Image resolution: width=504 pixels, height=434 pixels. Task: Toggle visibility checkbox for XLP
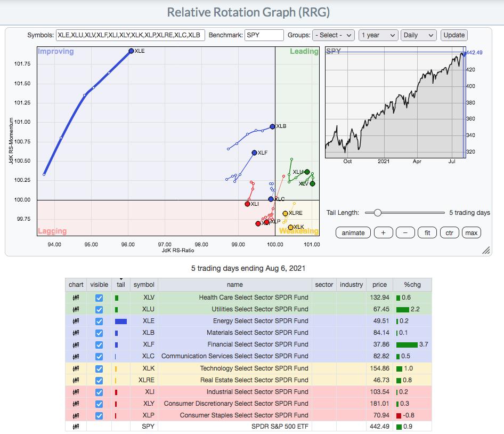(99, 416)
